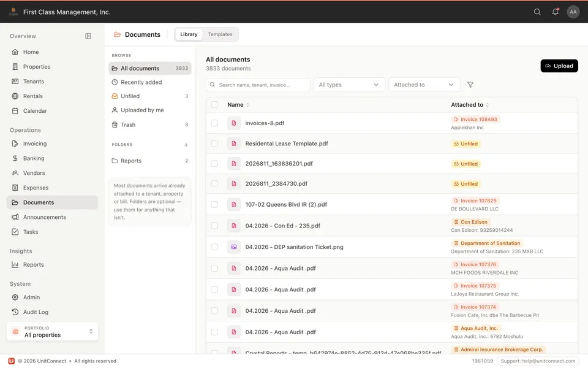Sort by Name column
This screenshot has height=368, width=588.
[238, 105]
